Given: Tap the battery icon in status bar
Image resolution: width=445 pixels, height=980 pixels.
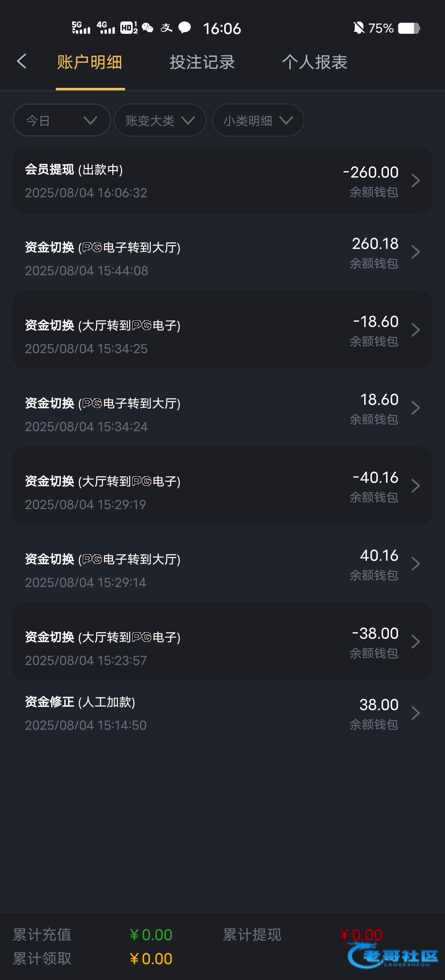Looking at the screenshot, I should pyautogui.click(x=409, y=28).
